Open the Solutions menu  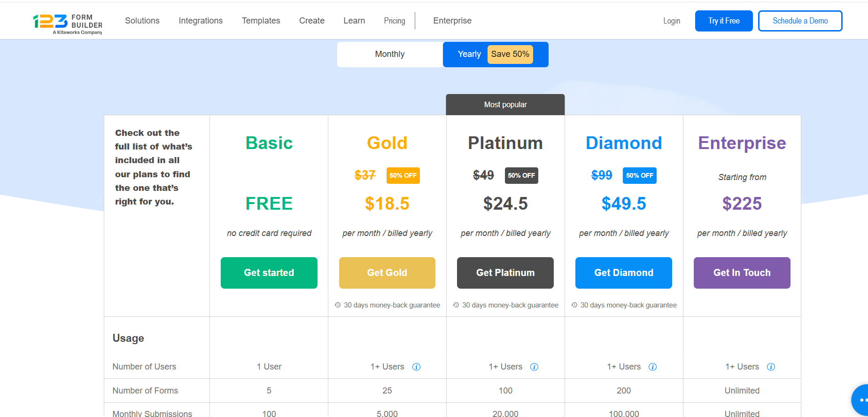pyautogui.click(x=142, y=21)
